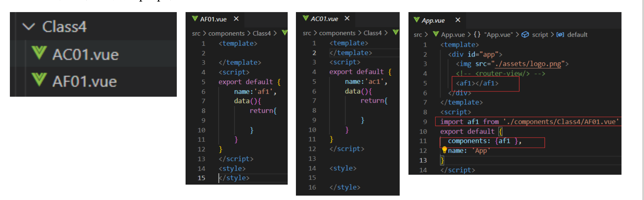The height and width of the screenshot is (200, 644).
Task: Click 'export default {' in AF01.vue
Action: (250, 82)
